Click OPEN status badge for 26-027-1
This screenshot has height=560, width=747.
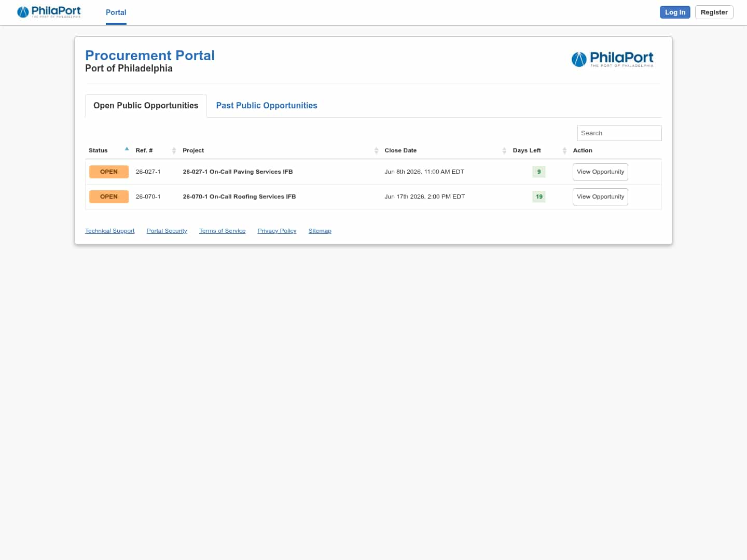(109, 172)
